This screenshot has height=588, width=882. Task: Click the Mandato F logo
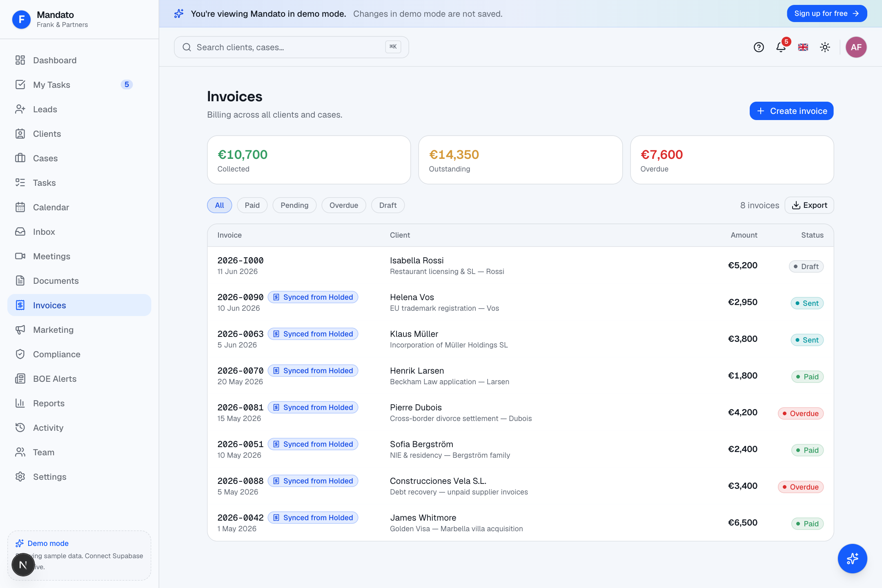pos(21,19)
